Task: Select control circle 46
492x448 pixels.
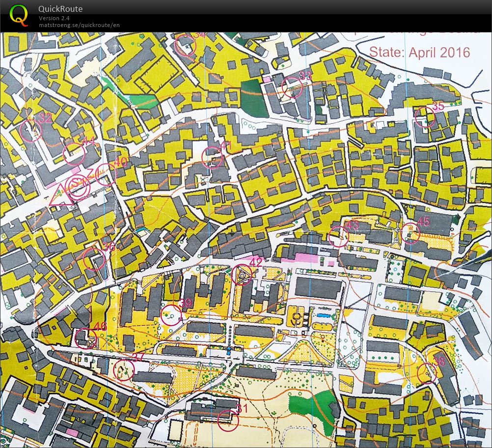Action: (x=85, y=338)
